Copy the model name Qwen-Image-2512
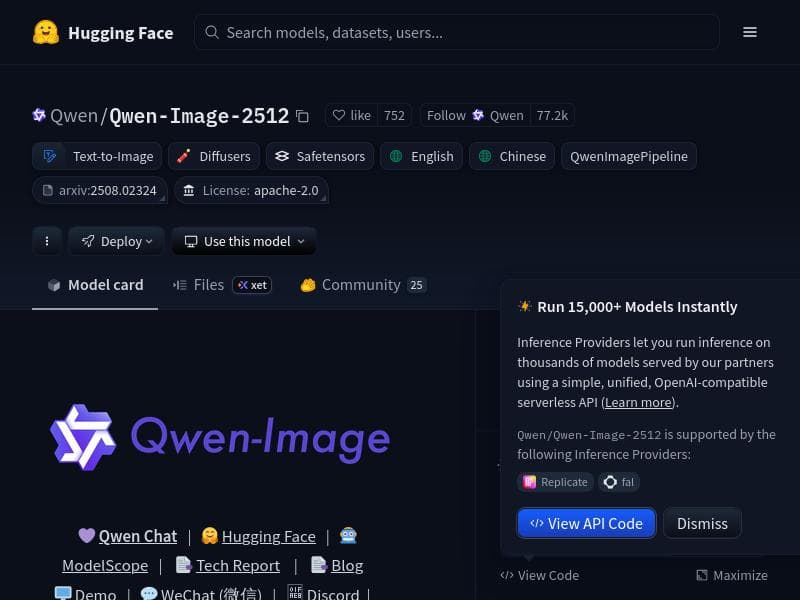This screenshot has width=800, height=600. (x=302, y=116)
